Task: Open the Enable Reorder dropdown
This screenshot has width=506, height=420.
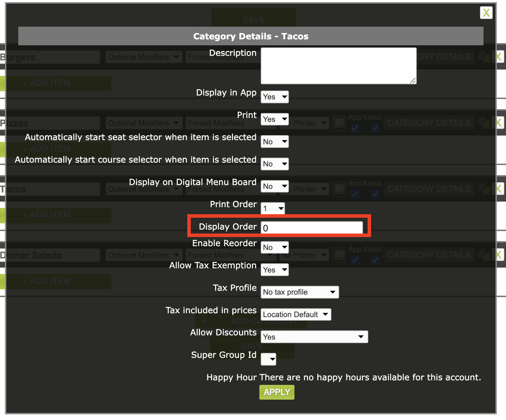Action: [x=275, y=248]
